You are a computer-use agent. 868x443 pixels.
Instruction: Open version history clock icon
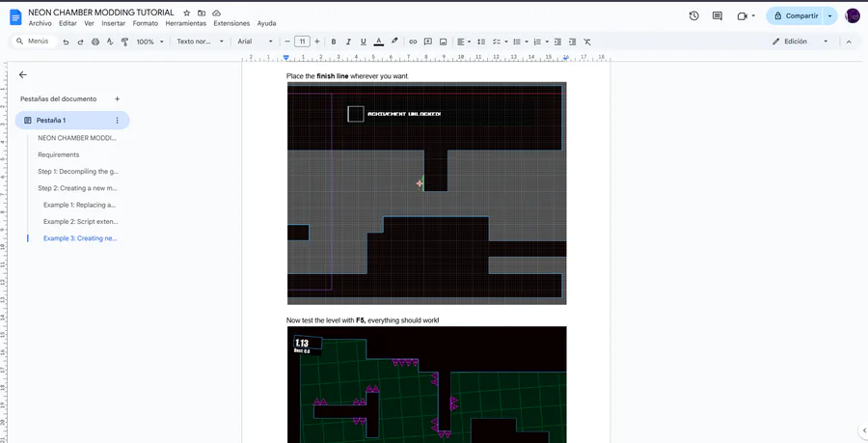point(693,16)
